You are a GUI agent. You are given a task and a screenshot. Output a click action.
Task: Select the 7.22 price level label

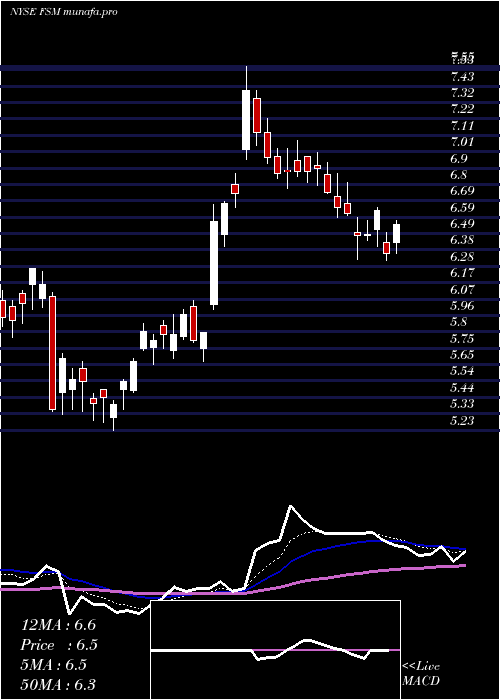462,109
